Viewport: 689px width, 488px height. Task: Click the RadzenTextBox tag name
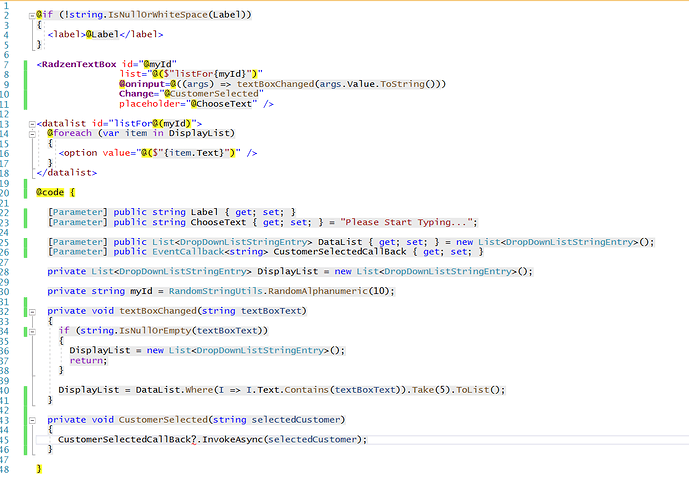79,64
